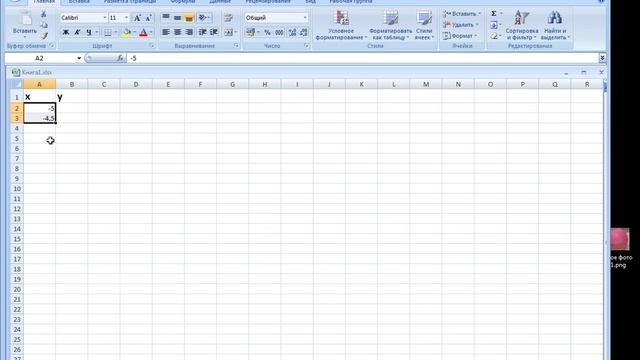
Task: Open the text orientation tool
Action: click(x=202, y=18)
